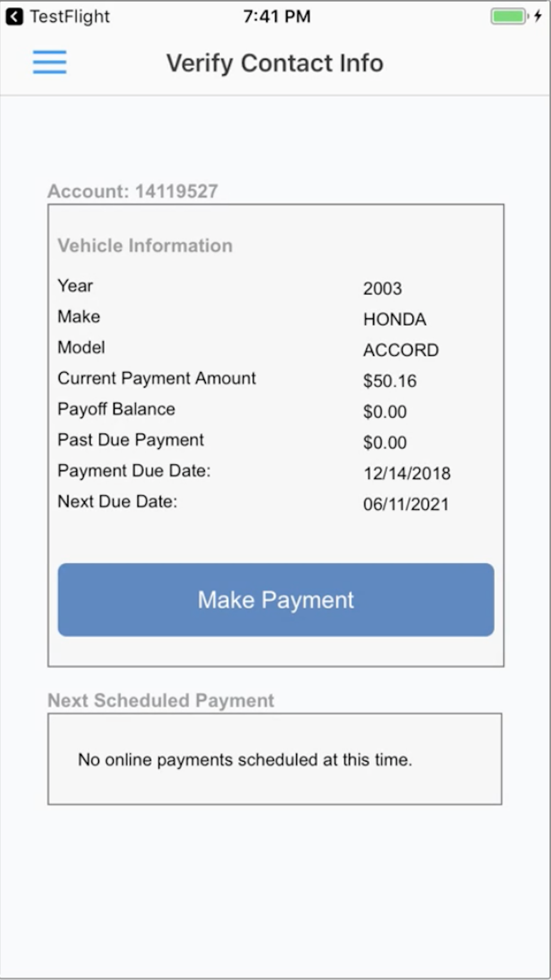Tap the no online payments scheduled message

tap(245, 760)
